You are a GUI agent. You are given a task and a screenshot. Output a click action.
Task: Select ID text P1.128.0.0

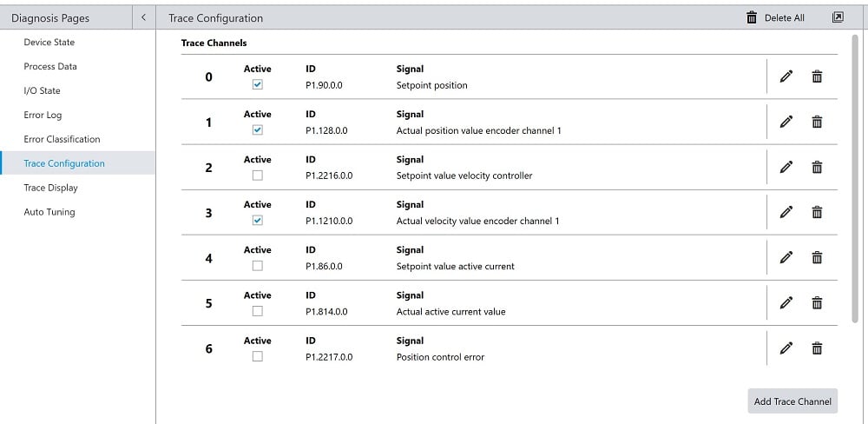(326, 131)
